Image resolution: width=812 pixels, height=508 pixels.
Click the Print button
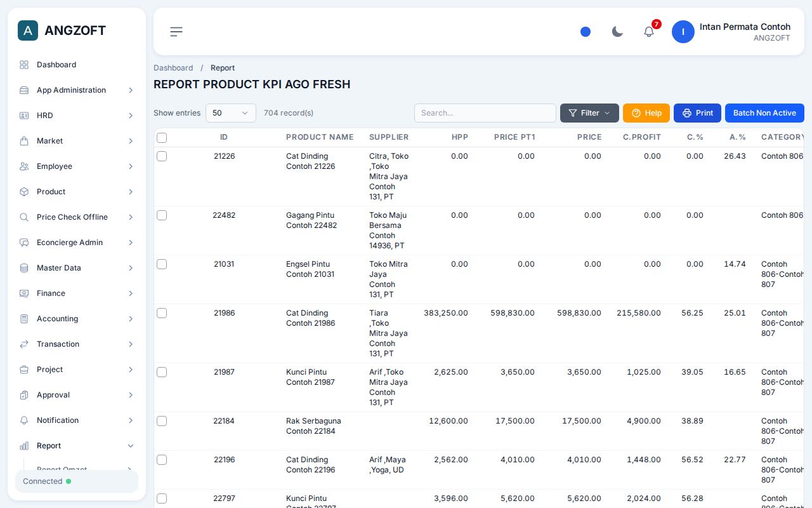(x=697, y=113)
